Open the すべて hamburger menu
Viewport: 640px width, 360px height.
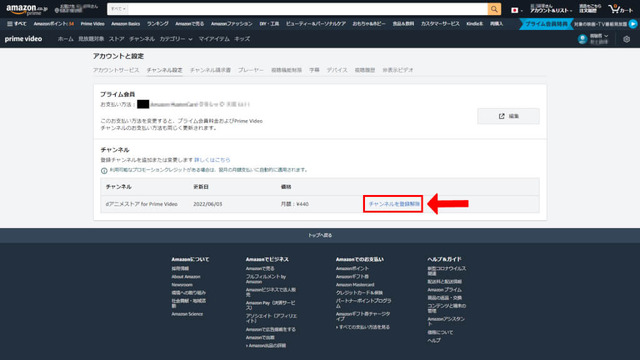click(x=16, y=24)
